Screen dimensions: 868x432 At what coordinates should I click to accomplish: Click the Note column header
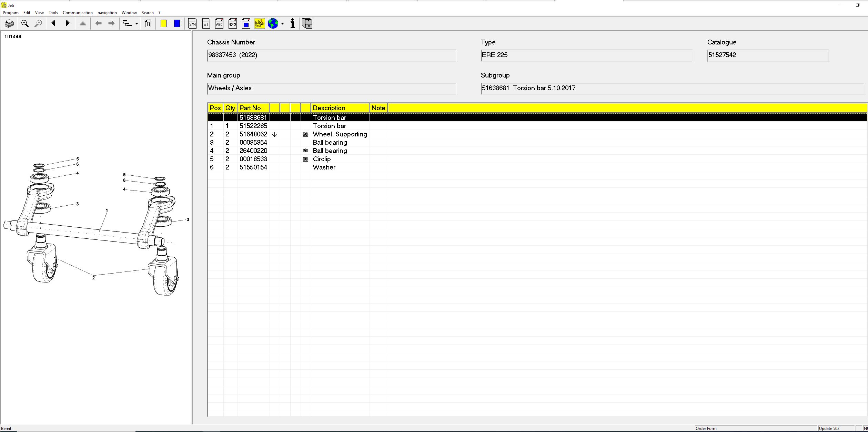[x=379, y=108]
